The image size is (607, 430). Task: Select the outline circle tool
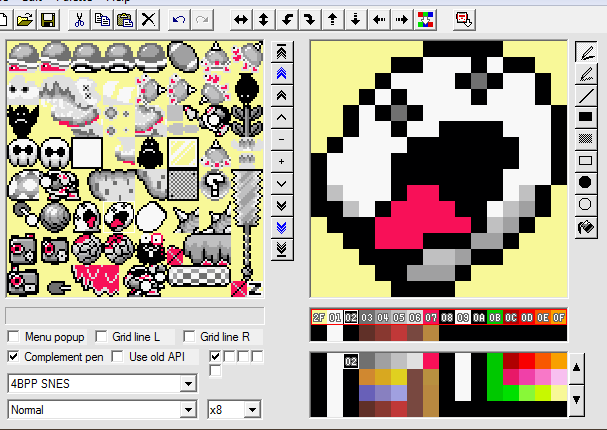(586, 204)
